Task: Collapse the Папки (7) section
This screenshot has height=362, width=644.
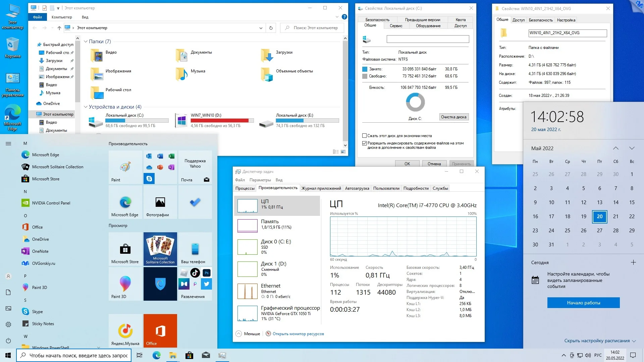Action: (86, 42)
